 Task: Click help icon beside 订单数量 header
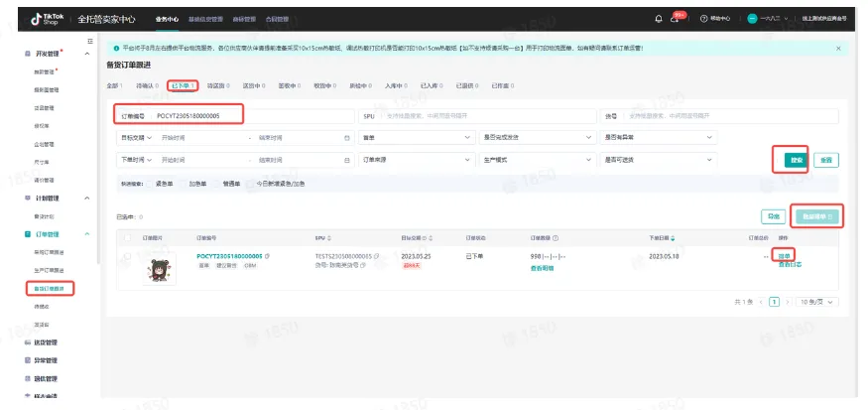556,238
